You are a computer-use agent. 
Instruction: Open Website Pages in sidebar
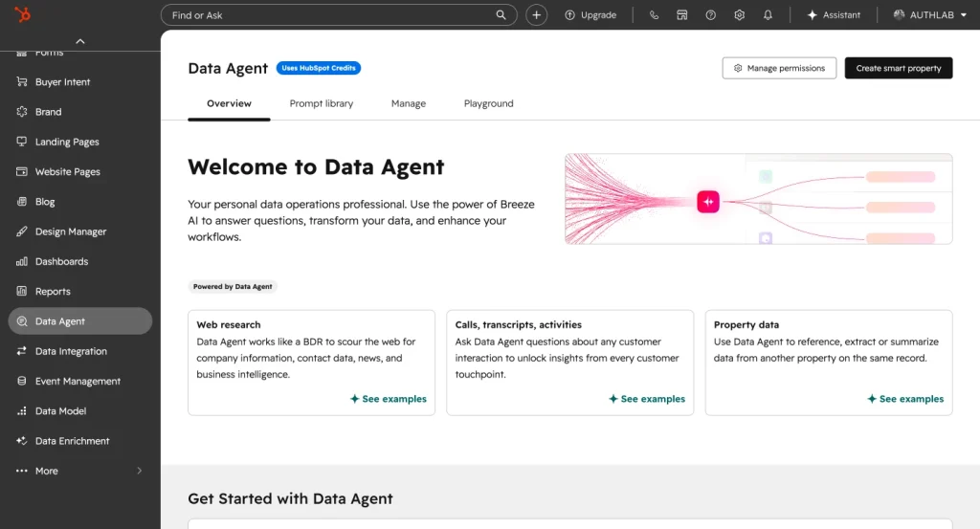click(80, 172)
